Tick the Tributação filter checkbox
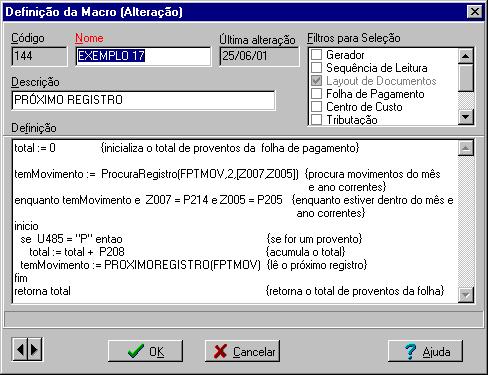The height and width of the screenshot is (375, 488). point(316,119)
